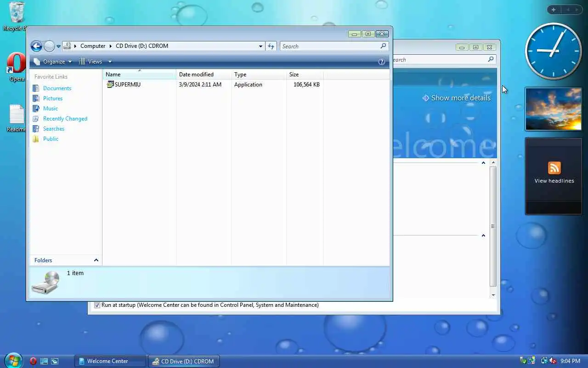Click the green shield icon in system tray
The image size is (588, 368).
(x=523, y=361)
